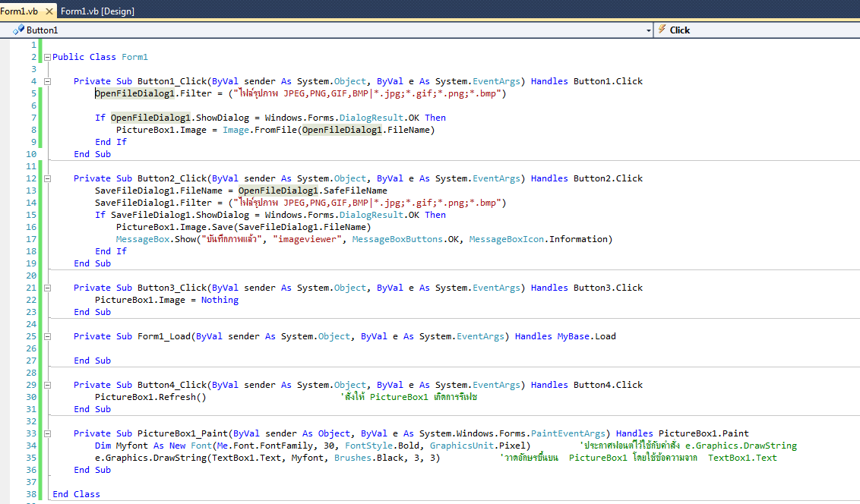Click 'Button2_Click' method name on line 12
This screenshot has height=504, width=860.
pos(172,178)
